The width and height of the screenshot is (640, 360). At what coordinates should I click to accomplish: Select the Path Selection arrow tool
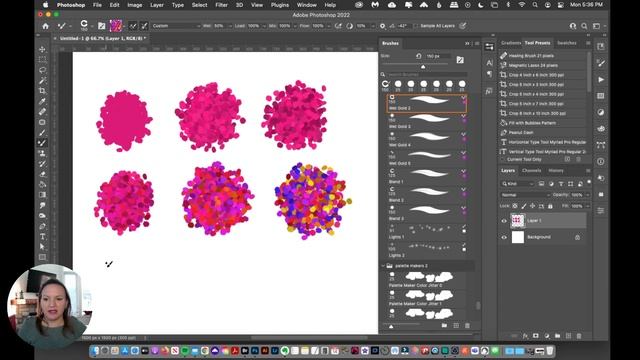[x=42, y=247]
